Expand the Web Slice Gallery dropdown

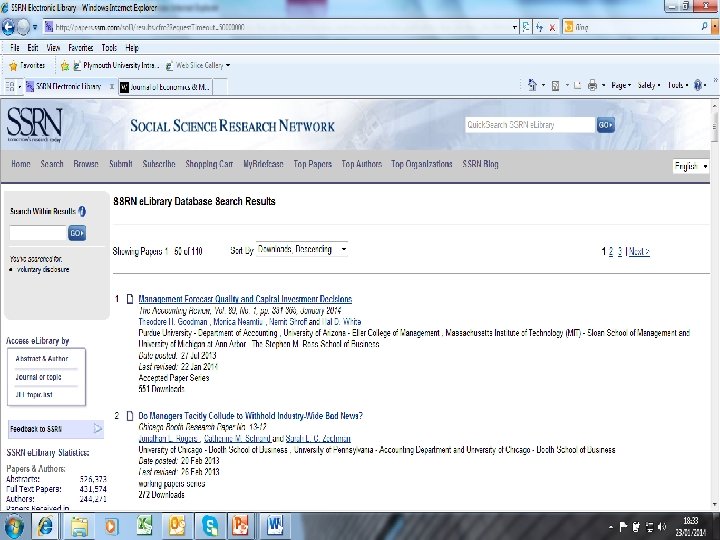coord(228,65)
